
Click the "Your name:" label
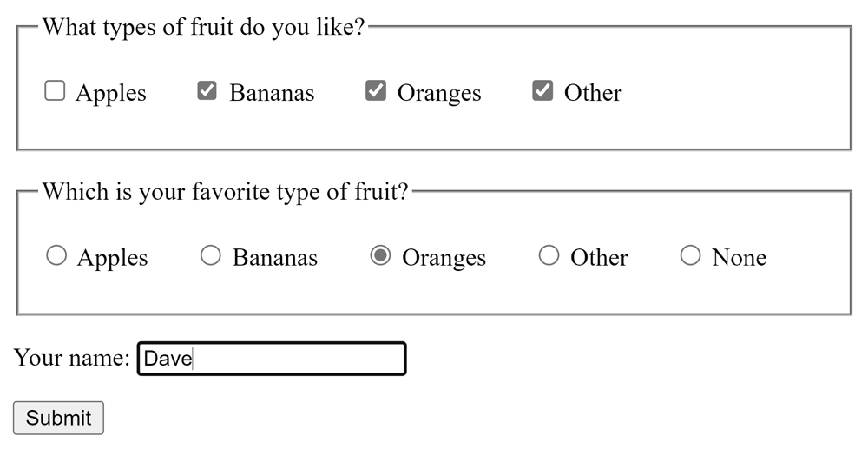(x=71, y=358)
